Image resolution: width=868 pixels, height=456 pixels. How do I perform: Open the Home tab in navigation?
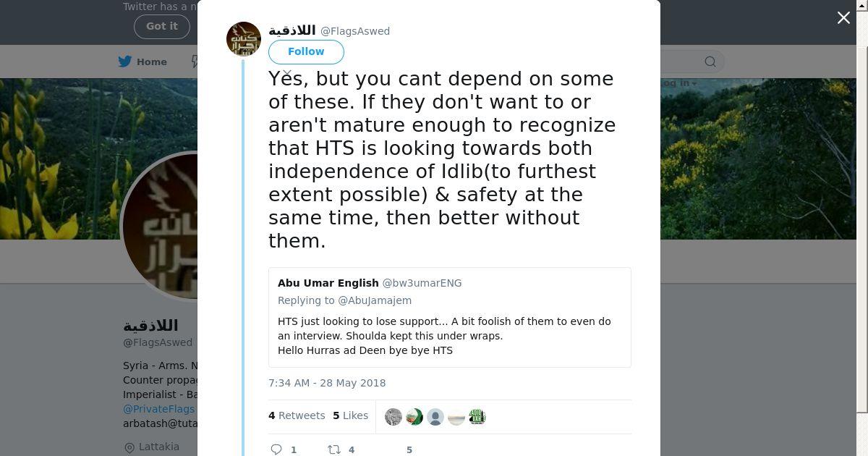coord(151,62)
